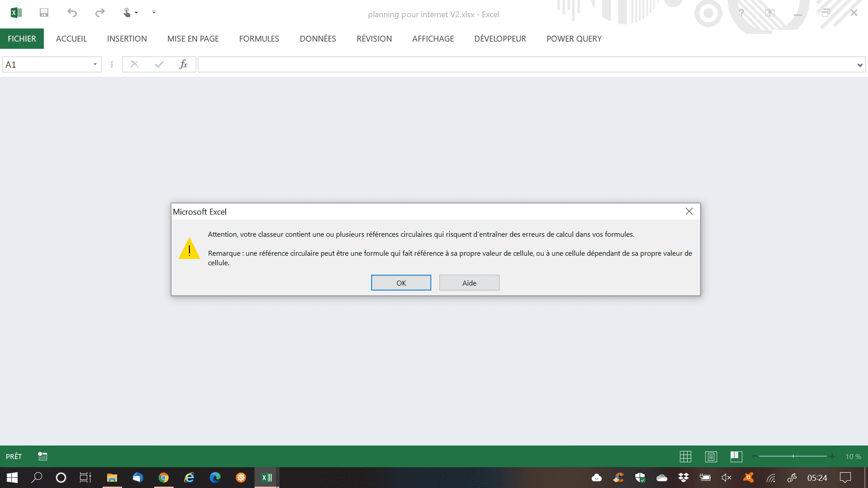Switch to Page Layout view icon

(x=711, y=456)
